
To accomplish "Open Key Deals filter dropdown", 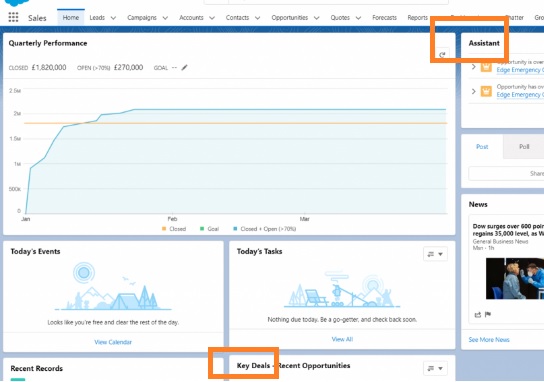I will (435, 368).
